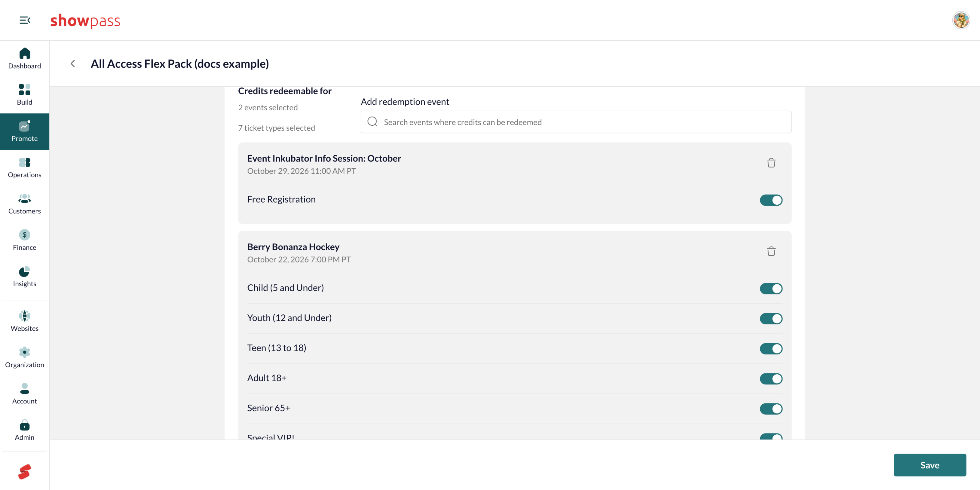Delete the Event Inkubator Info Session event
980x490 pixels.
tap(771, 163)
